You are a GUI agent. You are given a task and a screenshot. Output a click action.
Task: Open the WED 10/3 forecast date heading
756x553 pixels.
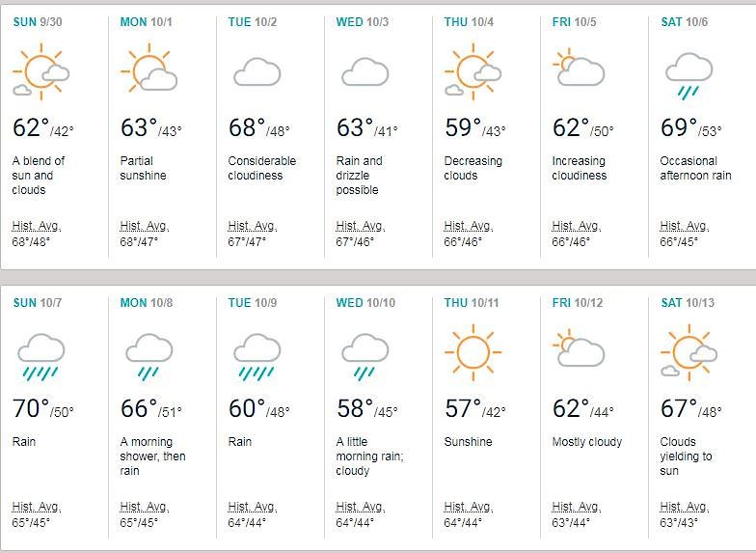pyautogui.click(x=363, y=21)
